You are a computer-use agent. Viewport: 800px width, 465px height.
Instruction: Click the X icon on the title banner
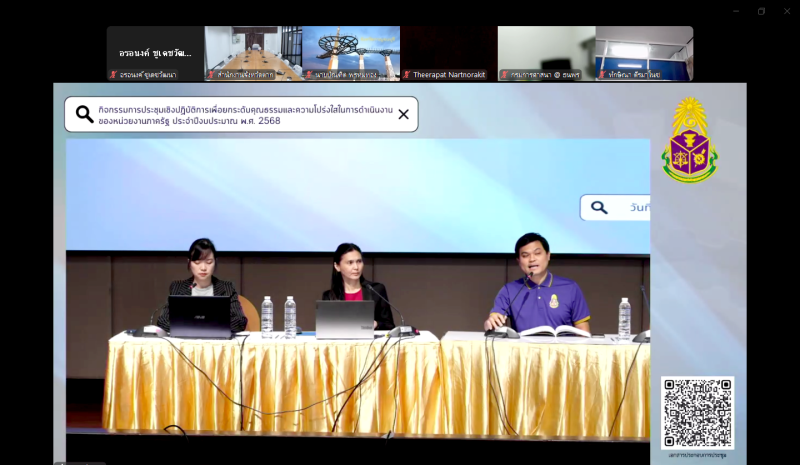(403, 114)
